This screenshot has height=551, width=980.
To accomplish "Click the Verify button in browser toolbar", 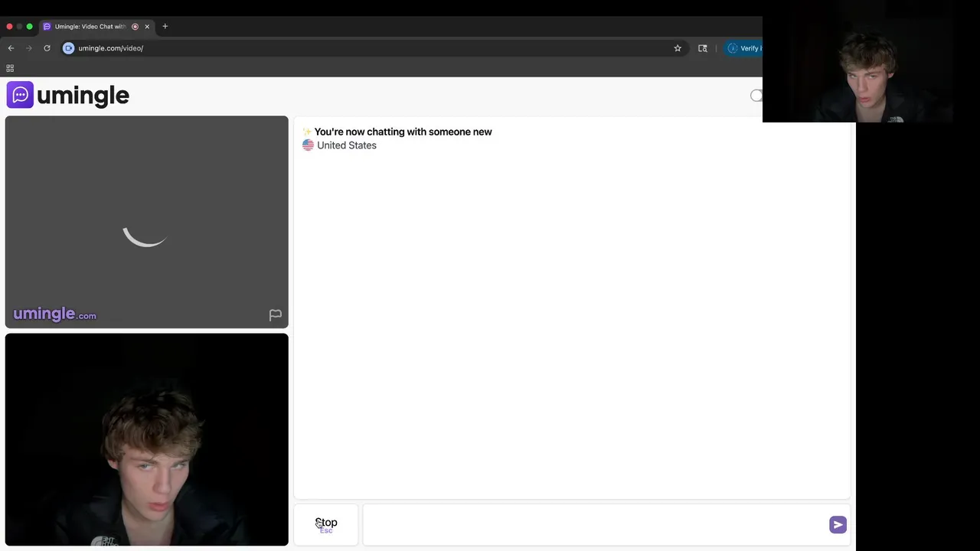I will (x=744, y=48).
